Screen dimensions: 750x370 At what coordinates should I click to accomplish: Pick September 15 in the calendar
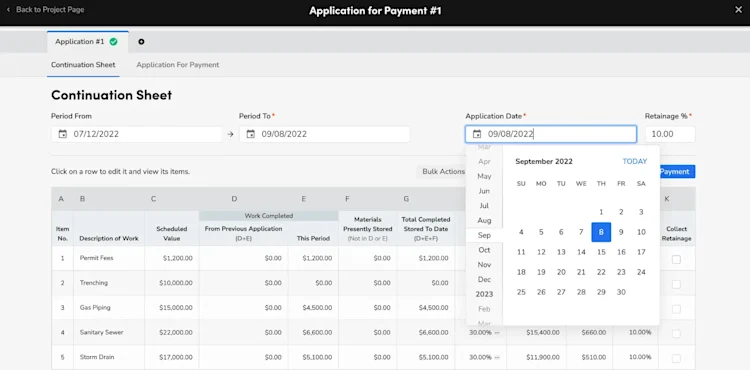tap(601, 252)
